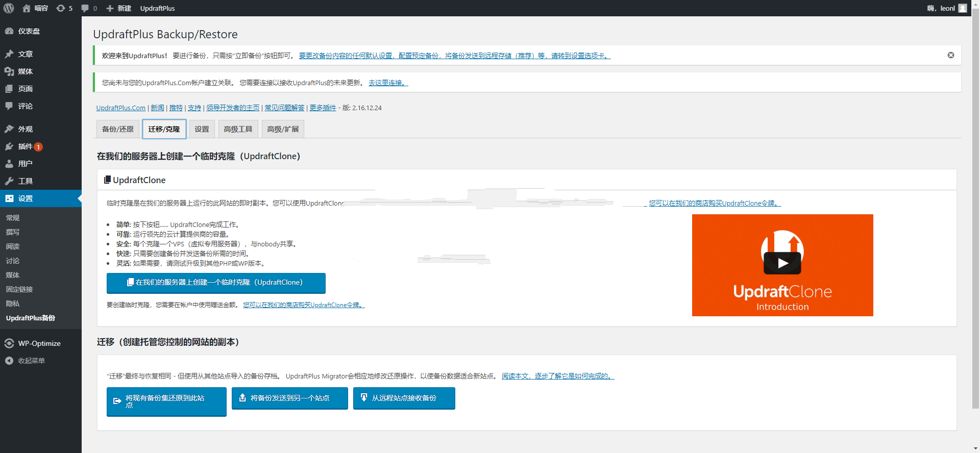
Task: Dismiss the UpdraftPlus welcome notice
Action: (950, 55)
